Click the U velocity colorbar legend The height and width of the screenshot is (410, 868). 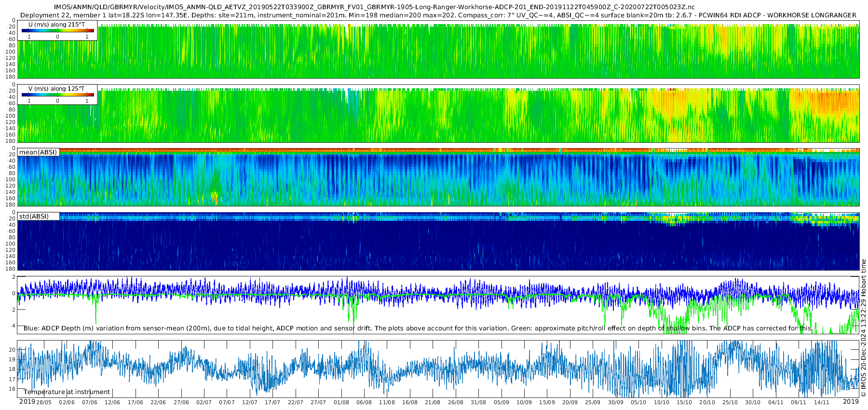coord(57,31)
